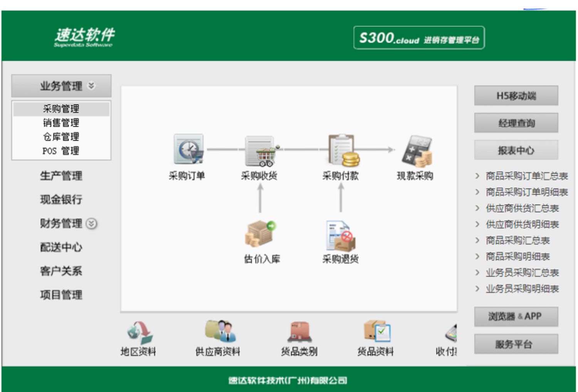This screenshot has height=392, width=578.
Task: Open the 业务员采购汇总表 report link
Action: 522,273
